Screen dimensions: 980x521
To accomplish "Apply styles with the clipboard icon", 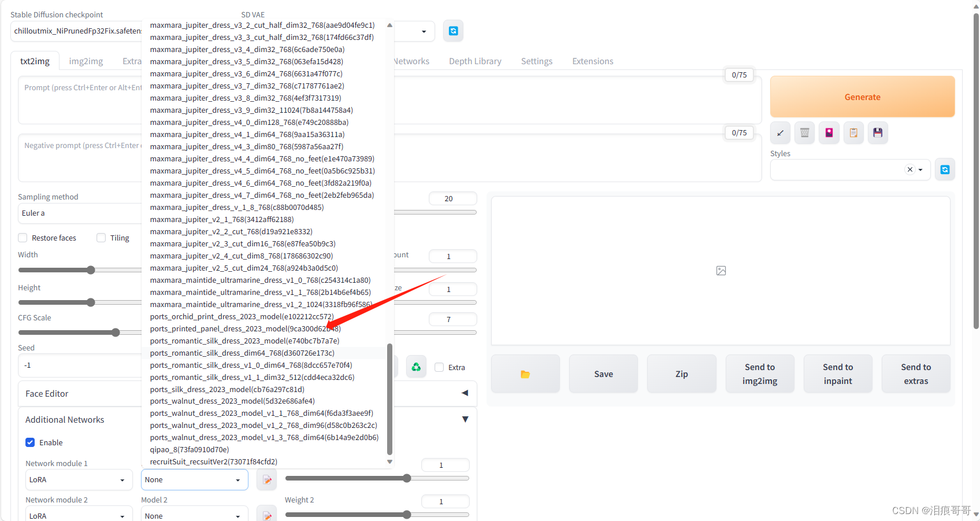I will [853, 133].
